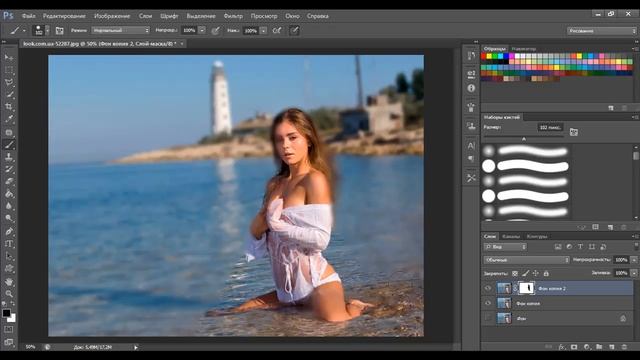The width and height of the screenshot is (640, 360).
Task: Click the brush size slider
Action: [x=524, y=138]
